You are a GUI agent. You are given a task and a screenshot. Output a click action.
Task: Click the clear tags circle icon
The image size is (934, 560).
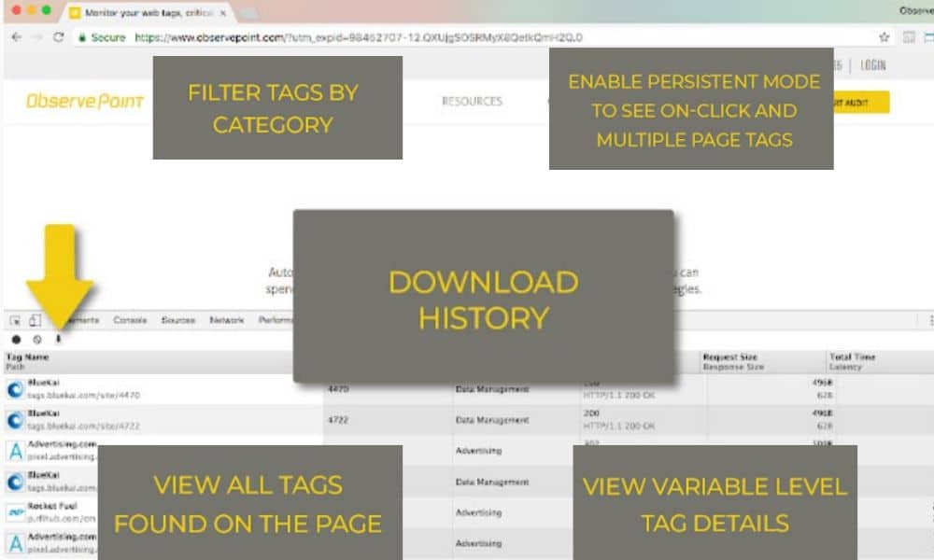click(35, 339)
